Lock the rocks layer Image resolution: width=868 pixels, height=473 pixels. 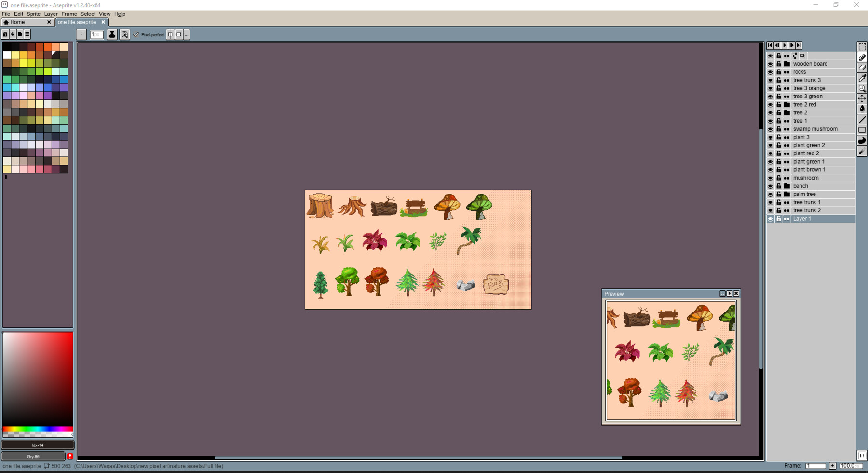pyautogui.click(x=778, y=72)
